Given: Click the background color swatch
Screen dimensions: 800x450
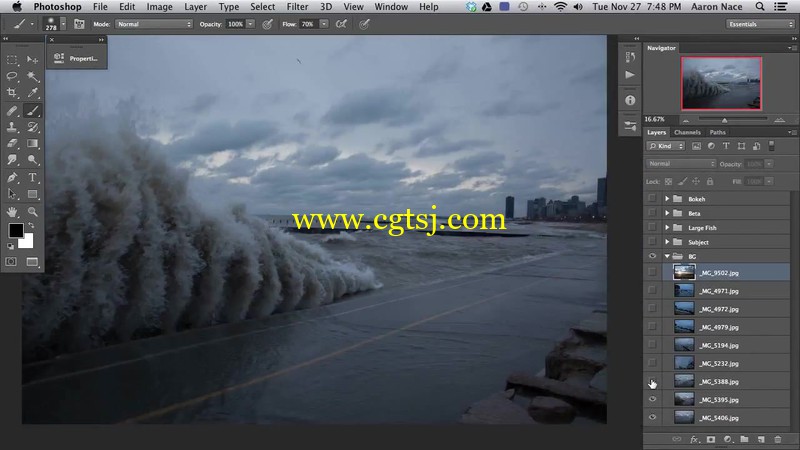Looking at the screenshot, I should [28, 242].
